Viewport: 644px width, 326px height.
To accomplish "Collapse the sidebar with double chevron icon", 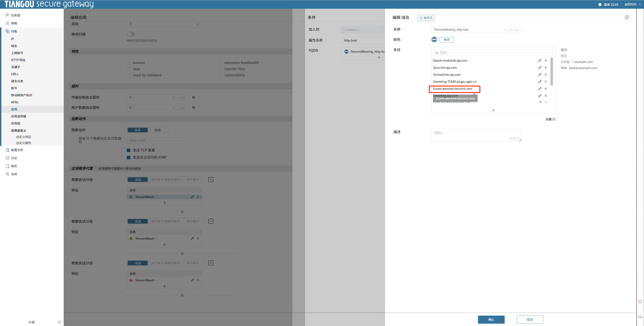I will point(60,322).
